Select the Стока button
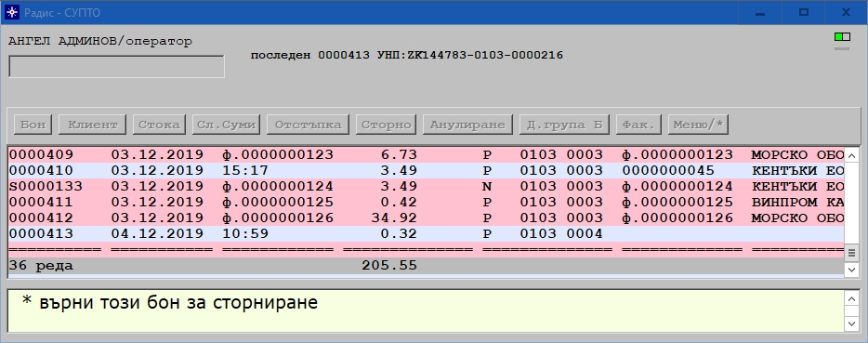The width and height of the screenshot is (868, 343). 159,125
